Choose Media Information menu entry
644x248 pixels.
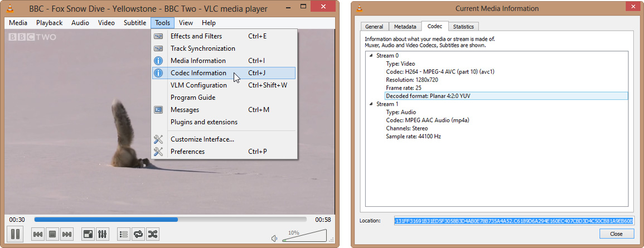[224, 61]
